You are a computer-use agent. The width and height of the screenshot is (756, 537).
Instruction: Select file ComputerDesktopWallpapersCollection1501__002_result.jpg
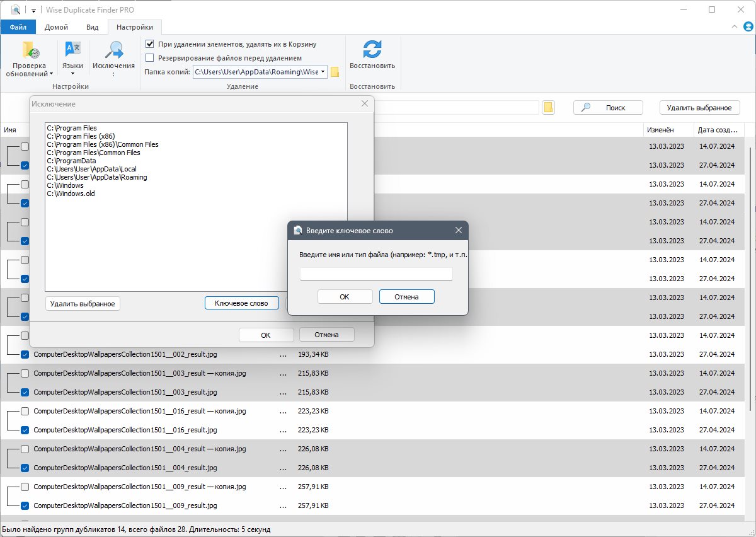(x=125, y=354)
